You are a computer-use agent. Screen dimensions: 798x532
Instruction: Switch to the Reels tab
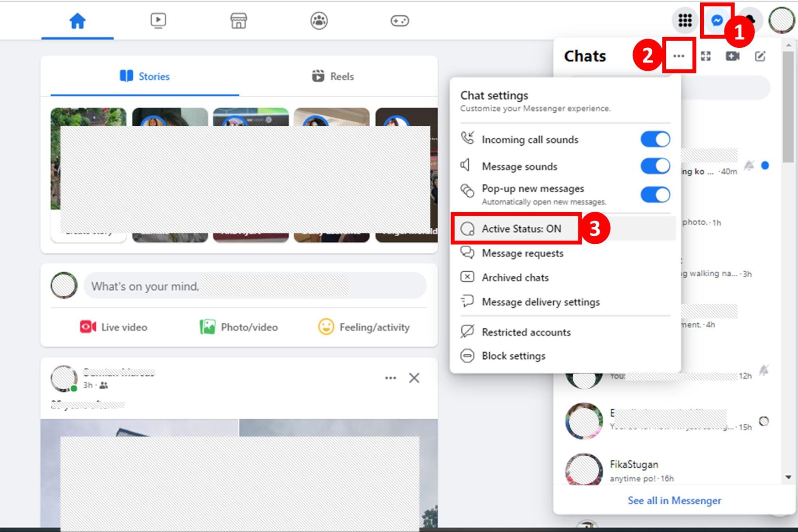click(333, 76)
